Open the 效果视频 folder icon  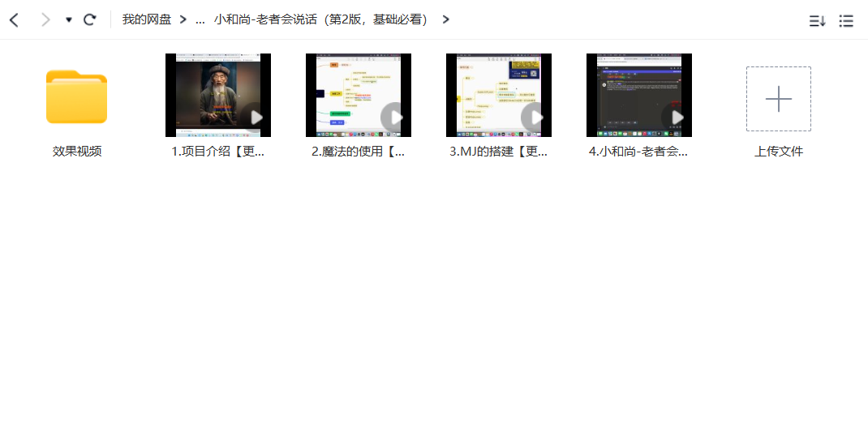coord(76,96)
